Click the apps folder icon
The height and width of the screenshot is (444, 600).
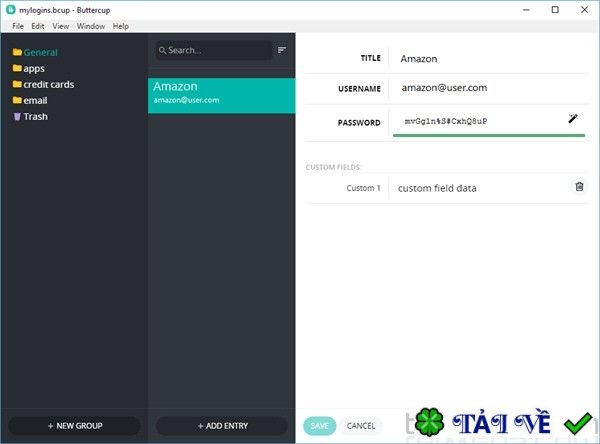pos(17,68)
